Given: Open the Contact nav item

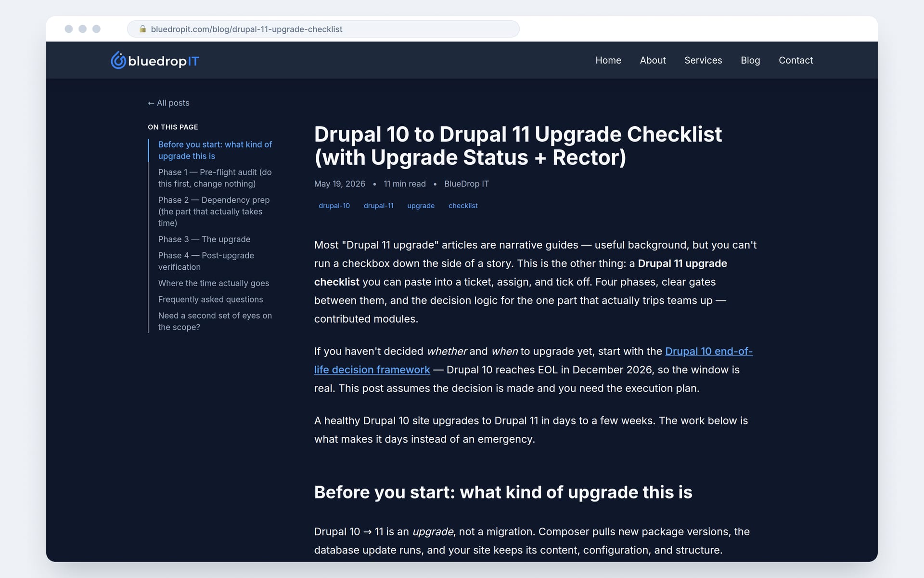Looking at the screenshot, I should [796, 60].
